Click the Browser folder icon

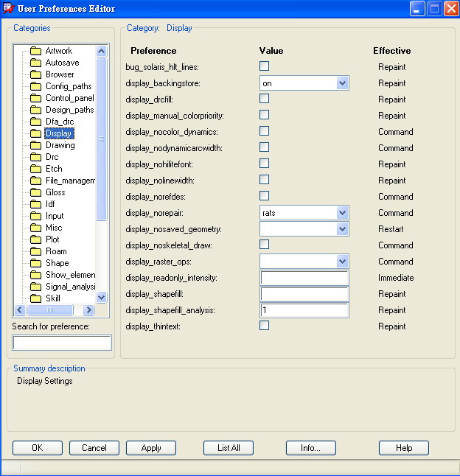tap(35, 74)
